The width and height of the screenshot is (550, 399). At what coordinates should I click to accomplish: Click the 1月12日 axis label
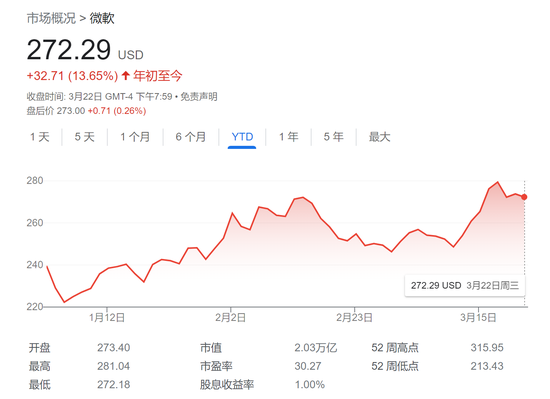107,318
